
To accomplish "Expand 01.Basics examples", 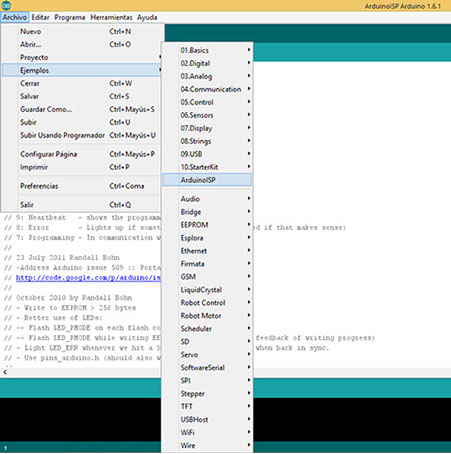I will click(207, 50).
